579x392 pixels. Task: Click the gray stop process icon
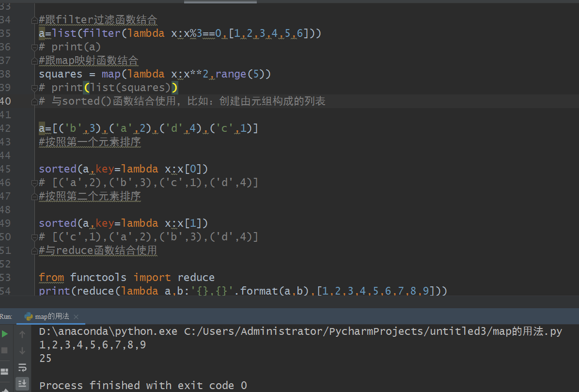pyautogui.click(x=4, y=350)
